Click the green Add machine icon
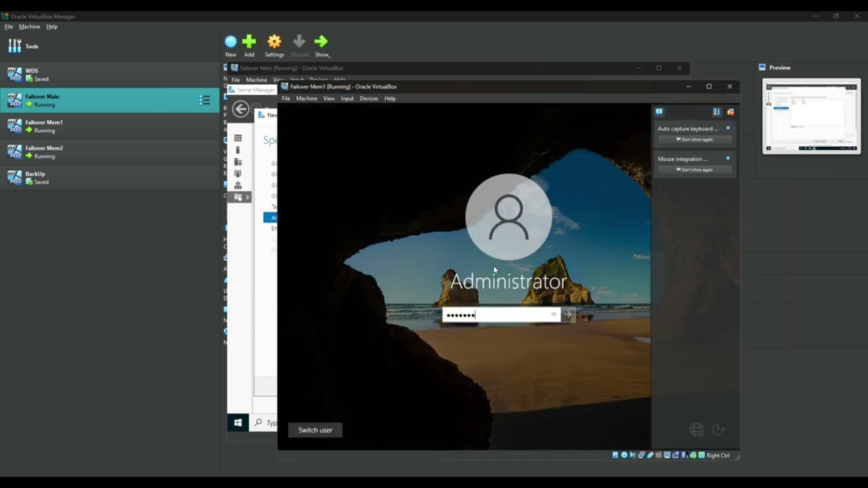The width and height of the screenshot is (868, 488). [249, 42]
